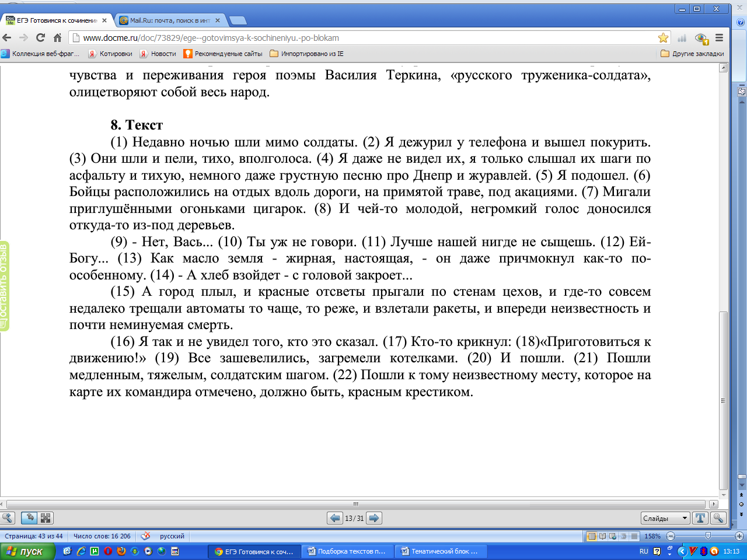Viewport: 747px width, 560px height.
Task: Switch to the ЕГЭ Готовимся к сочинению tab
Action: pyautogui.click(x=56, y=20)
